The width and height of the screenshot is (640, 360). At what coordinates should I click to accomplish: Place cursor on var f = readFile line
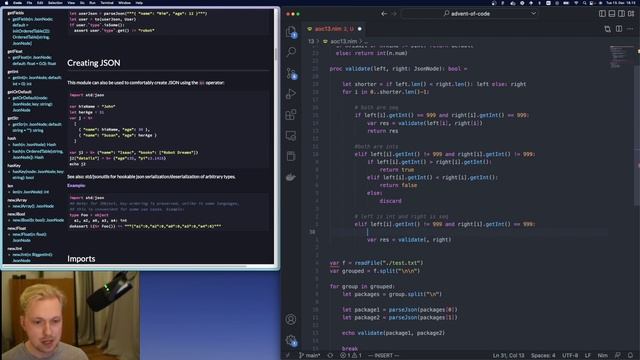point(376,263)
